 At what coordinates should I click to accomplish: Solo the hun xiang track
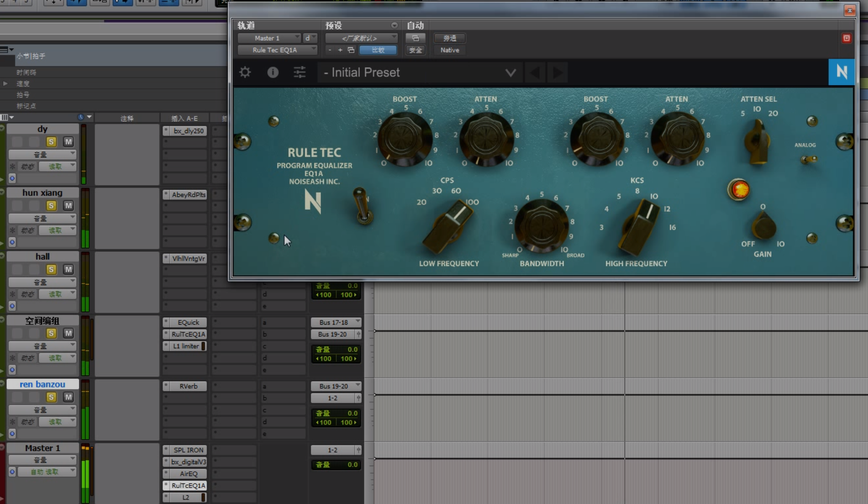(51, 206)
